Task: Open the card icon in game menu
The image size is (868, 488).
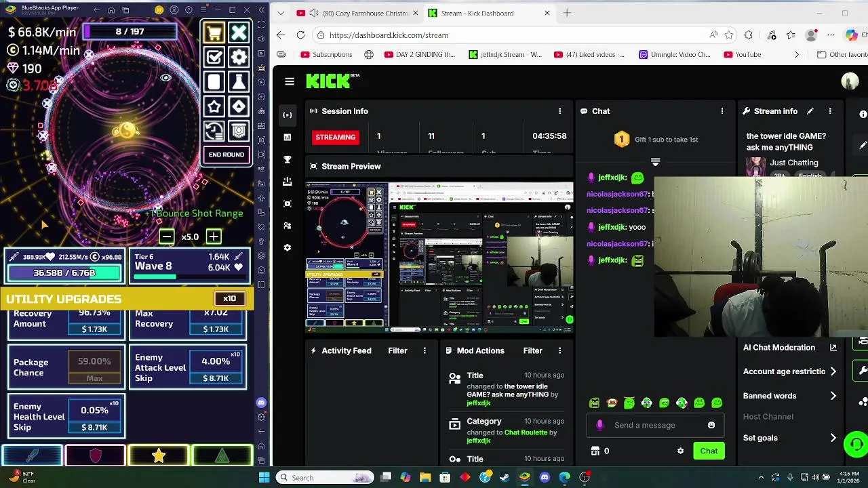Action: coord(214,82)
